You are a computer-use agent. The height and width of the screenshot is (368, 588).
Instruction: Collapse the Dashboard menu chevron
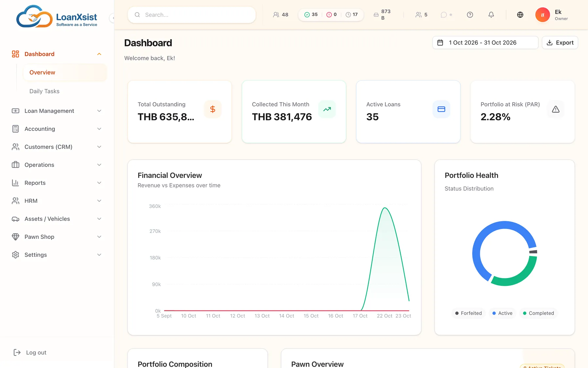(99, 54)
